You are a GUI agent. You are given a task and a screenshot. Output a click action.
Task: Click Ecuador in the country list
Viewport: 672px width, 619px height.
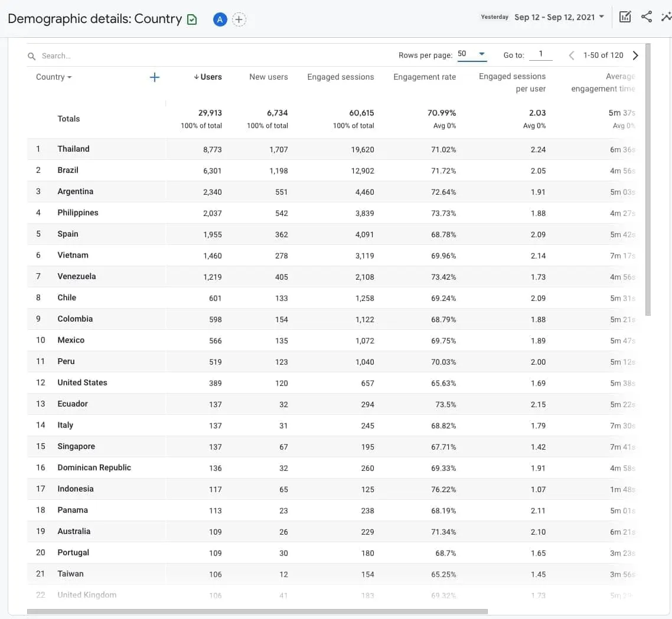click(73, 404)
